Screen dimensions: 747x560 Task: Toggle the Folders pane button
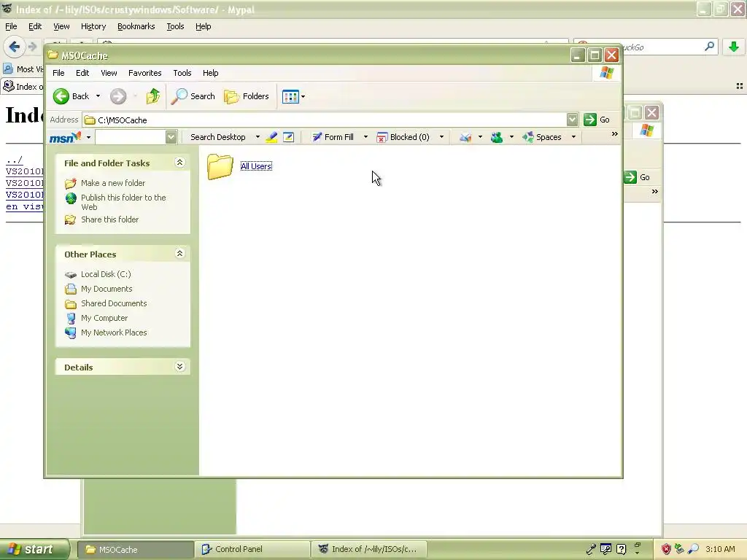[x=247, y=96]
